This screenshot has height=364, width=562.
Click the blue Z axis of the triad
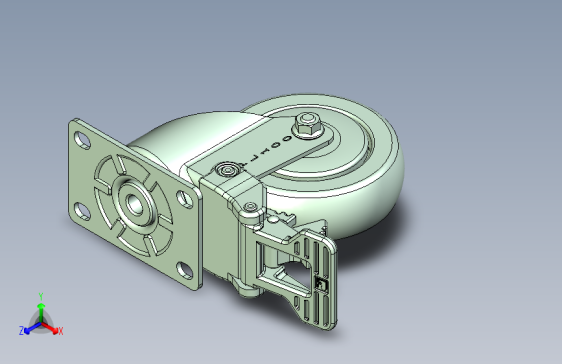[32, 328]
